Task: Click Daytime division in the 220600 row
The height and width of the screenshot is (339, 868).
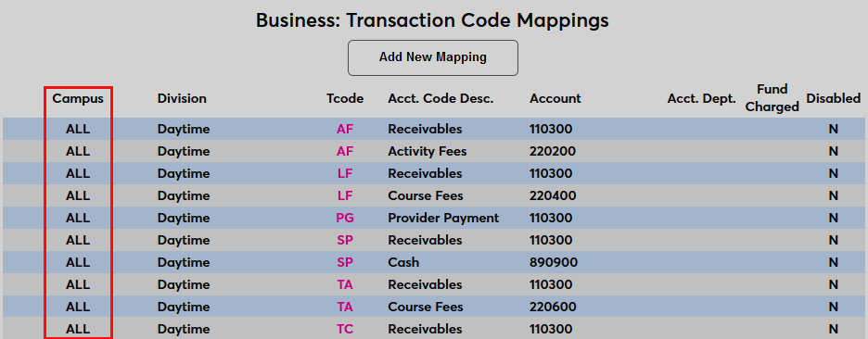Action: pyautogui.click(x=184, y=307)
